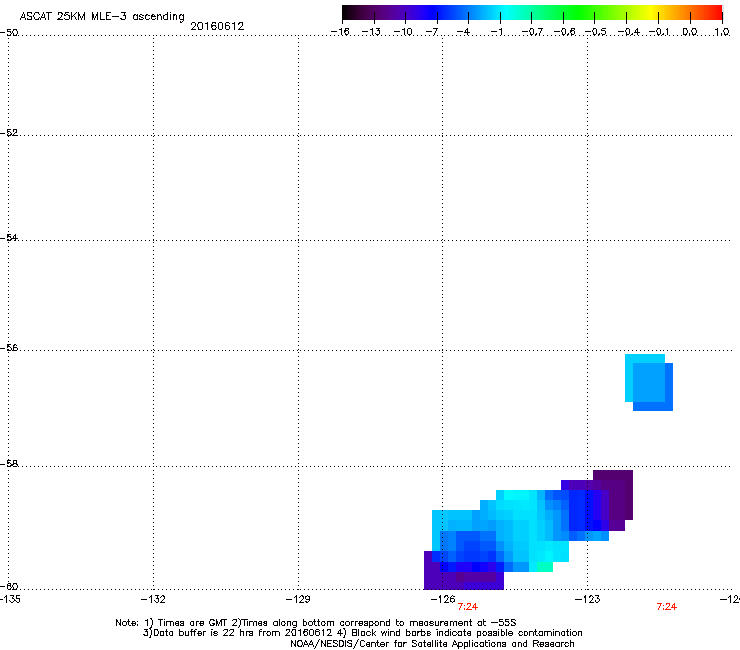Click the 1.0 value on the color scale
This screenshot has height=650, width=740.
[722, 32]
